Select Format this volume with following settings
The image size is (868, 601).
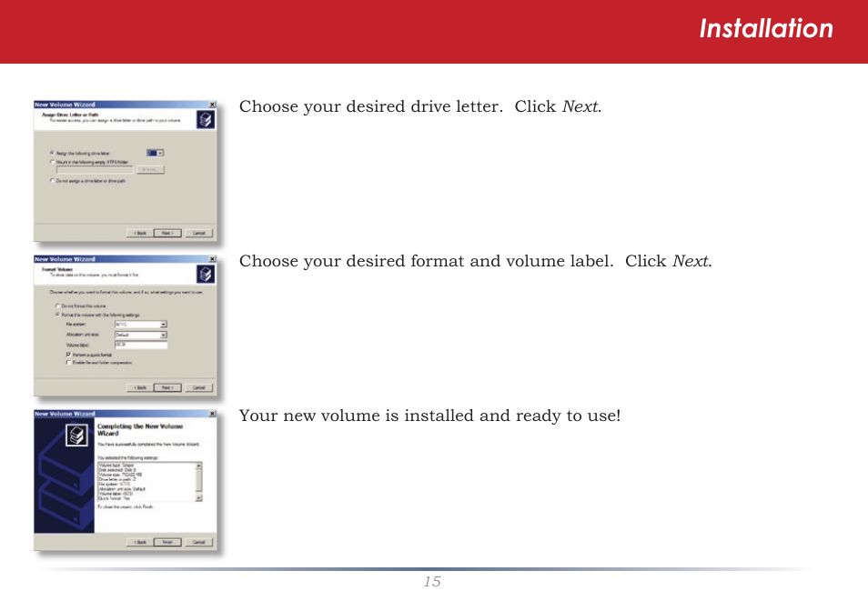point(57,315)
